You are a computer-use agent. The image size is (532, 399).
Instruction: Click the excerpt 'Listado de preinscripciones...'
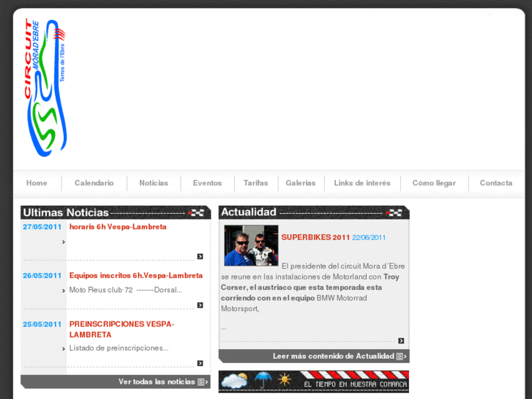pos(119,348)
